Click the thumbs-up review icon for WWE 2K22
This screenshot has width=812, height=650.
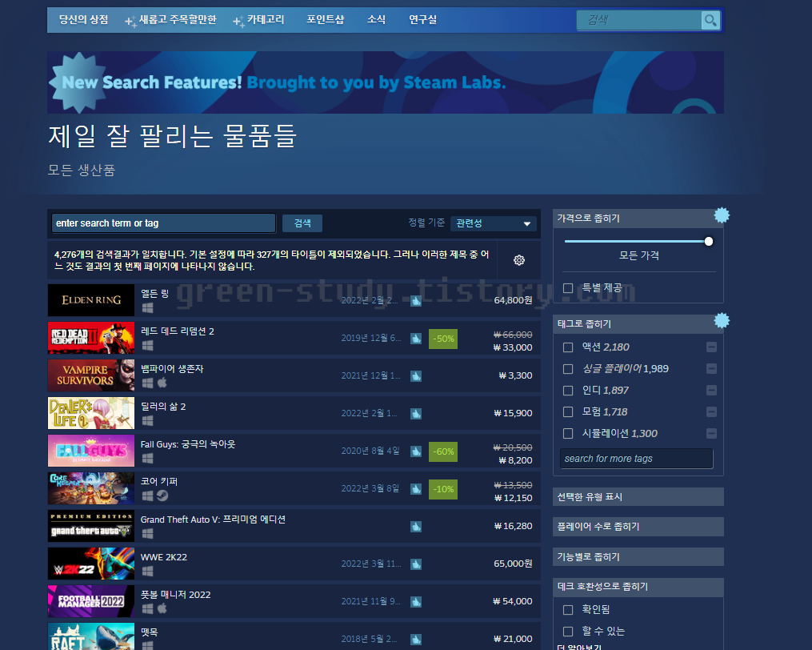point(416,564)
